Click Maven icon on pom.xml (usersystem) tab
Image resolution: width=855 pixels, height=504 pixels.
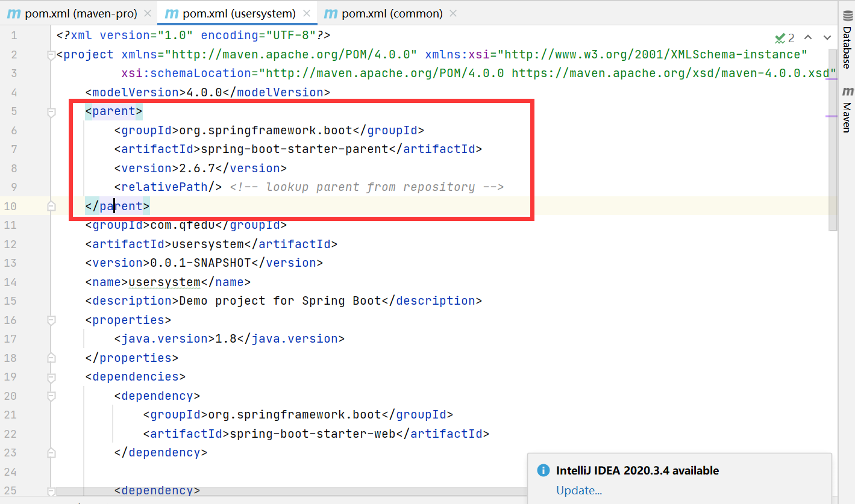pyautogui.click(x=172, y=13)
